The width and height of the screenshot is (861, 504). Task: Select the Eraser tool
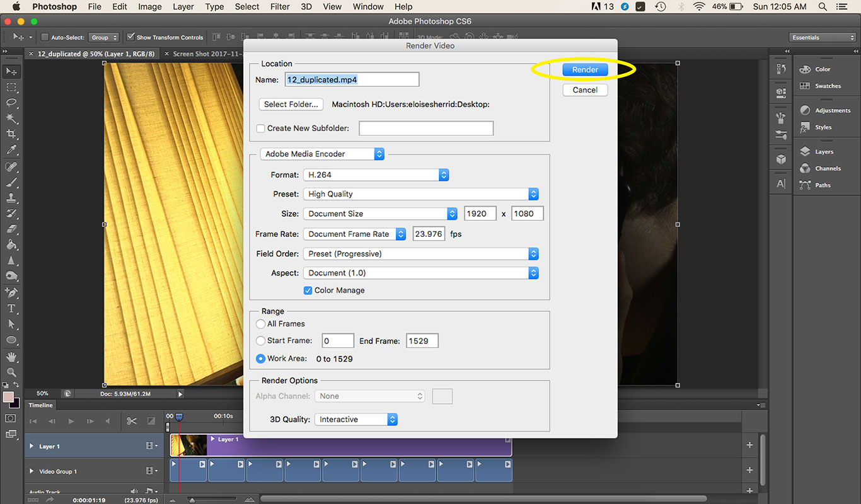click(x=11, y=230)
